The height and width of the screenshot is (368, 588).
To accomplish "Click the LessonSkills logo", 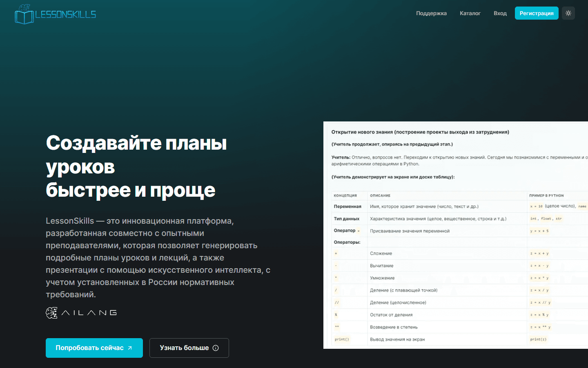I will coord(55,14).
